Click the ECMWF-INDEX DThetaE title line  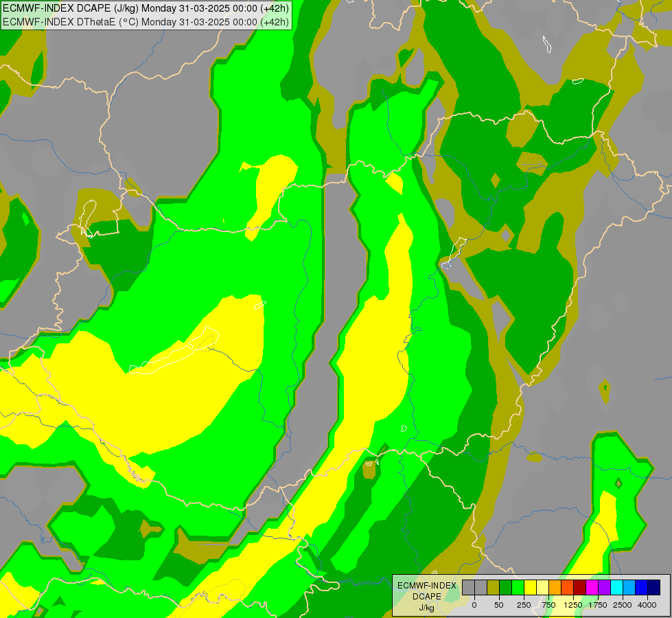click(x=146, y=22)
